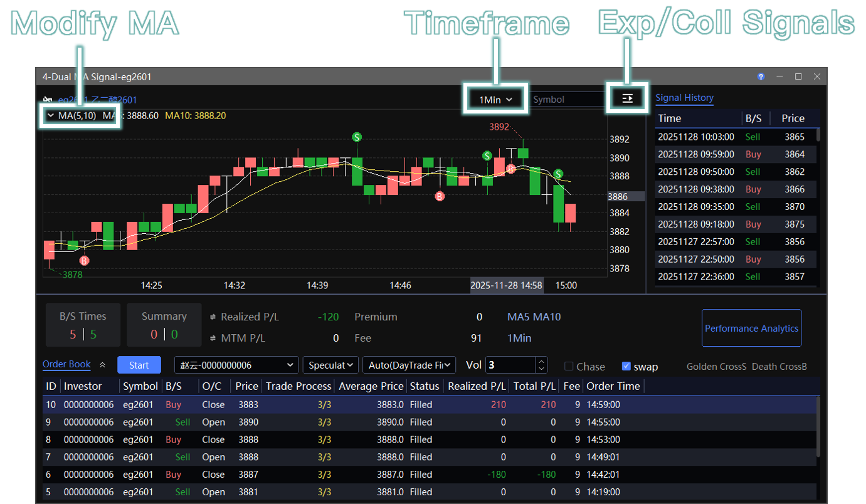
Task: Open the Auto(DayTrade First) dropdown
Action: click(x=411, y=365)
